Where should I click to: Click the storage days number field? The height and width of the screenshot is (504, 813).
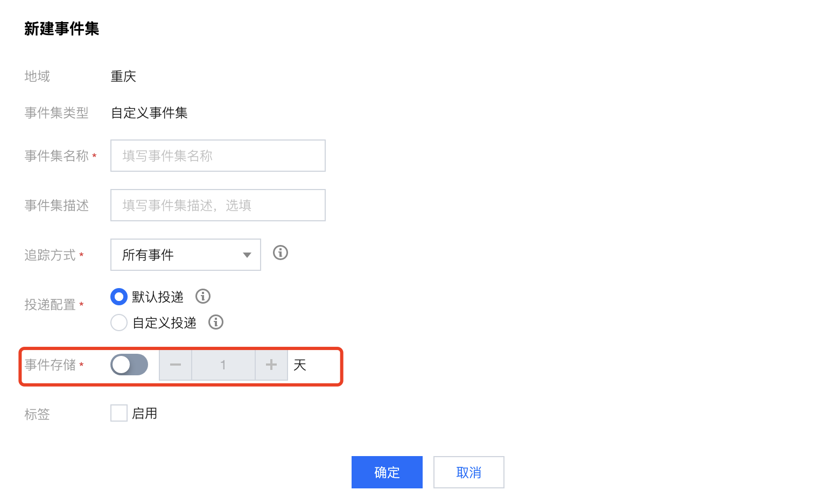(x=223, y=365)
